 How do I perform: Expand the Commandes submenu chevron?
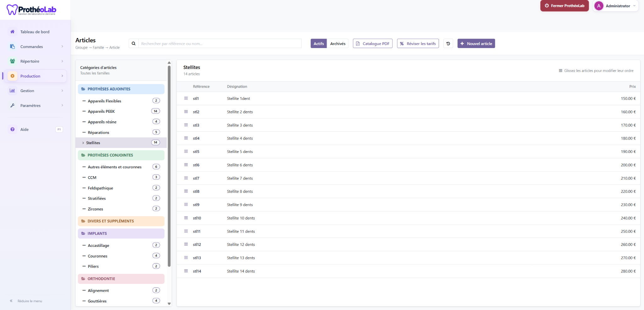click(x=62, y=46)
